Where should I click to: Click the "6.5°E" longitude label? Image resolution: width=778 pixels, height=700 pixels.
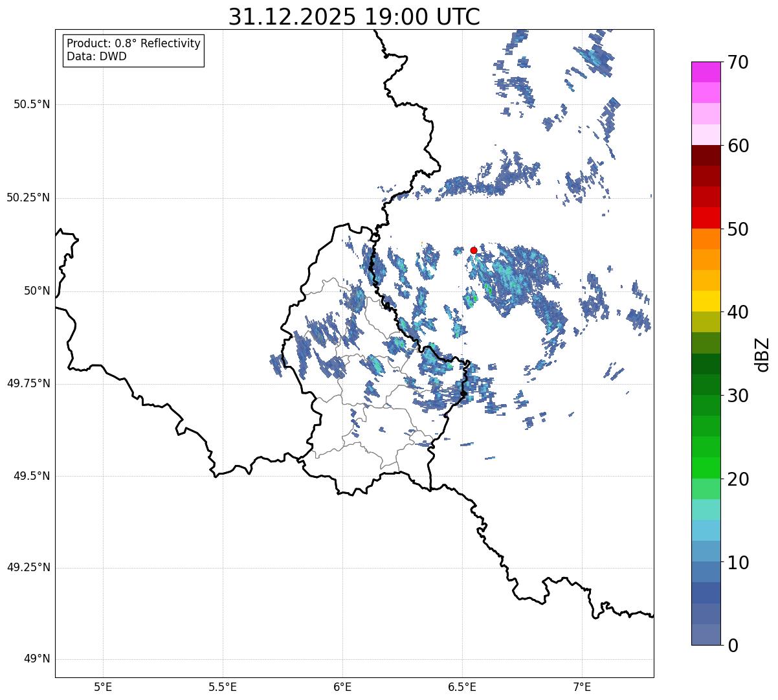(x=462, y=686)
